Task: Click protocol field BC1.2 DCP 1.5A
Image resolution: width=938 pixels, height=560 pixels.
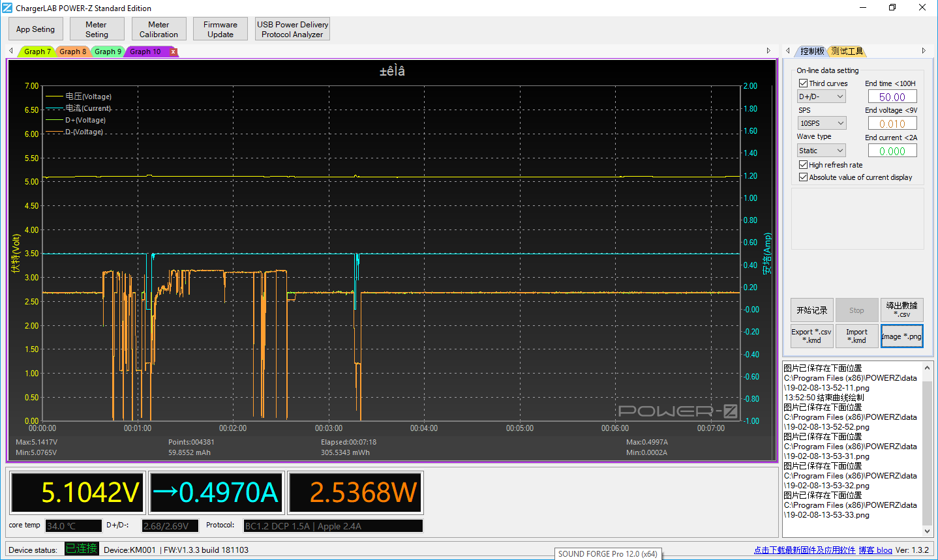Action: pyautogui.click(x=333, y=526)
